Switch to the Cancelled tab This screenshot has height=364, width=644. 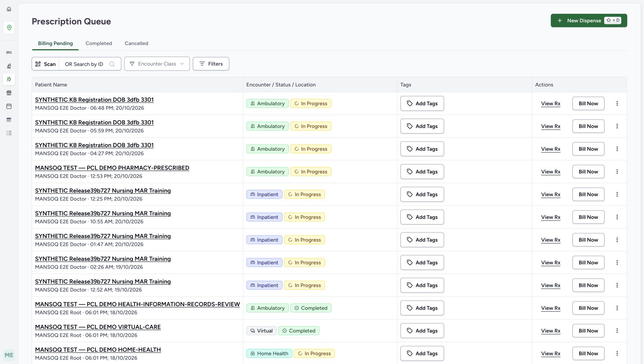click(136, 43)
